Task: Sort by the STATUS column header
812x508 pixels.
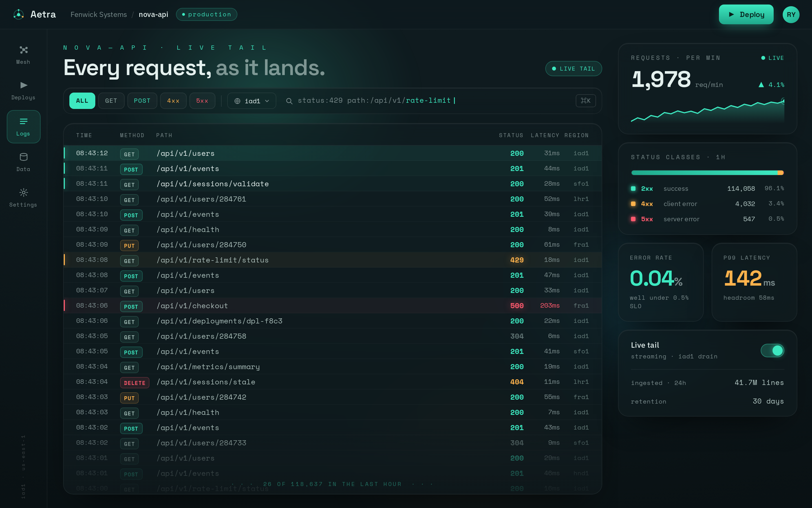Action: (511, 135)
